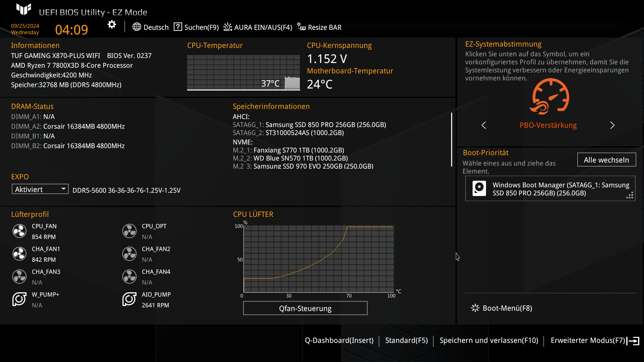Click the Qfan-Steuerung button

(x=305, y=308)
